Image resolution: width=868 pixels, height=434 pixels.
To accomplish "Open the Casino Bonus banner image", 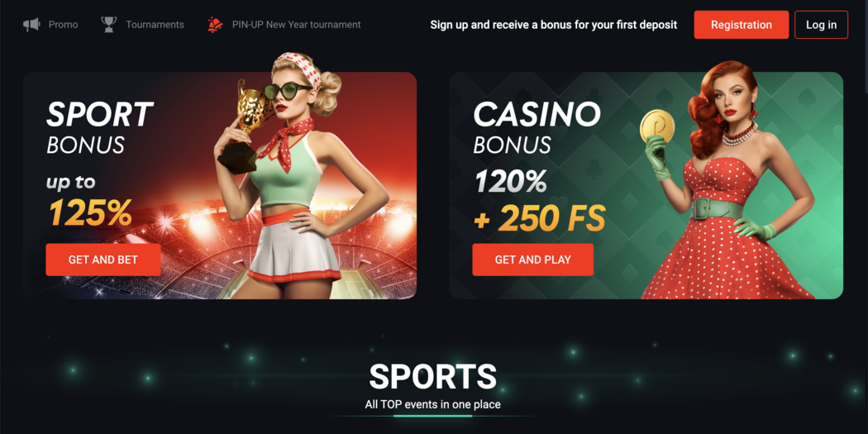I will pyautogui.click(x=646, y=185).
